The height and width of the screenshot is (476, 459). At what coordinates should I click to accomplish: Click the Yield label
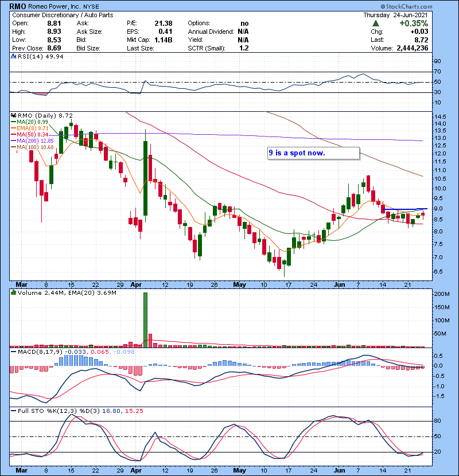pos(195,40)
